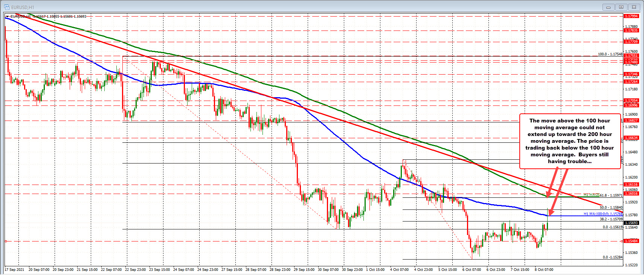Select the Fibonacci label 0.0 -1.15619
Image resolution: width=644 pixels, height=275 pixels.
[x=612, y=227]
